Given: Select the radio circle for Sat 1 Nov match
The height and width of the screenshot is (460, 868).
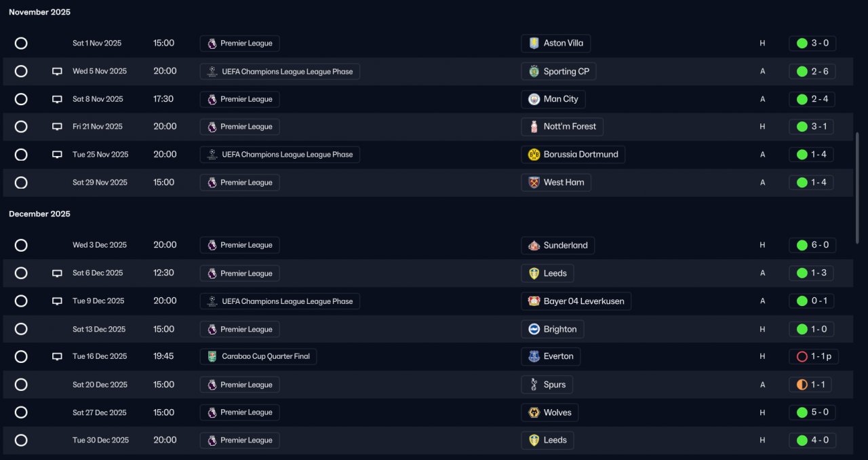Looking at the screenshot, I should tap(21, 43).
